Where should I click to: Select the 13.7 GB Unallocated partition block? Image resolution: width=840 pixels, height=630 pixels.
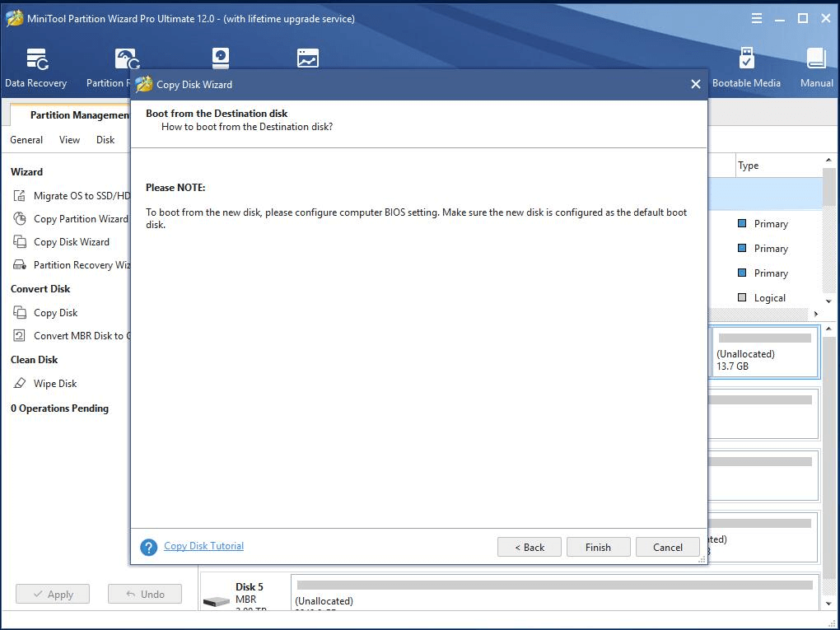[764, 352]
